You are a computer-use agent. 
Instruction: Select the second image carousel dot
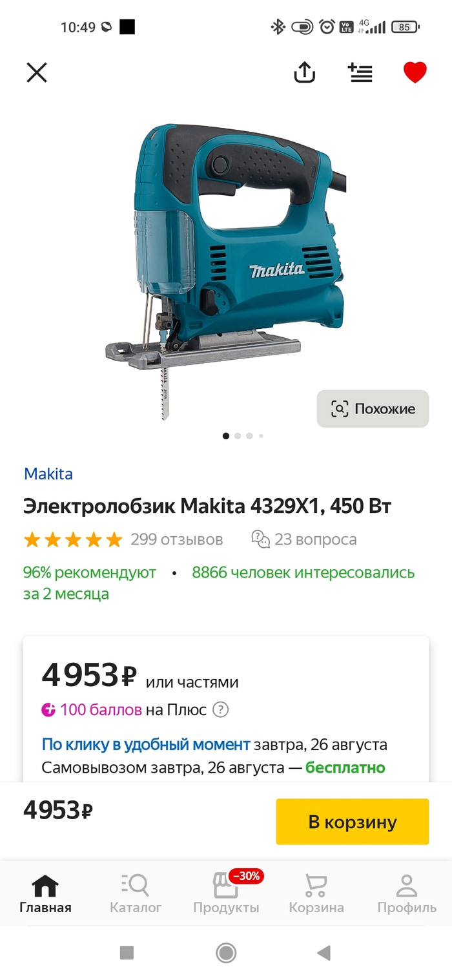[238, 436]
